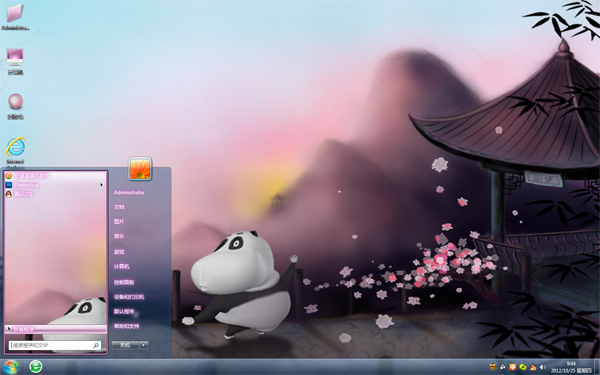Click the flower user account picture
Screen dimensions: 600x375
click(140, 169)
